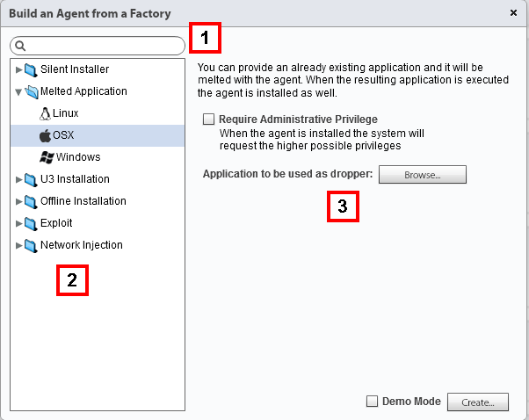Select the Windows tree item label
The image size is (529, 420).
point(78,157)
